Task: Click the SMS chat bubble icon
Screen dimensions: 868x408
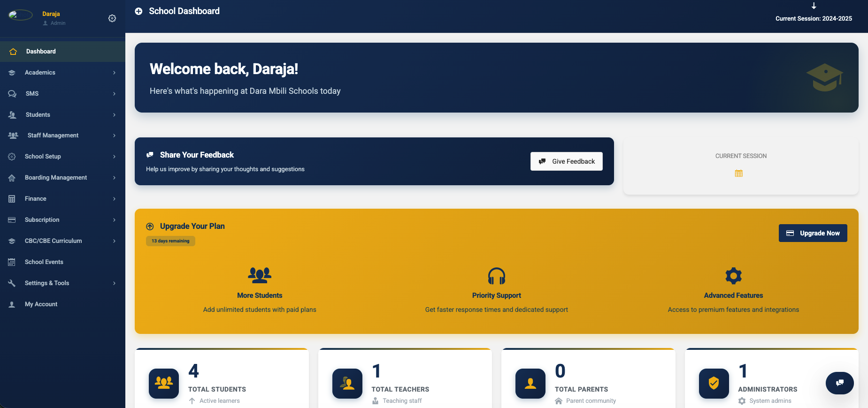Action: pyautogui.click(x=12, y=94)
